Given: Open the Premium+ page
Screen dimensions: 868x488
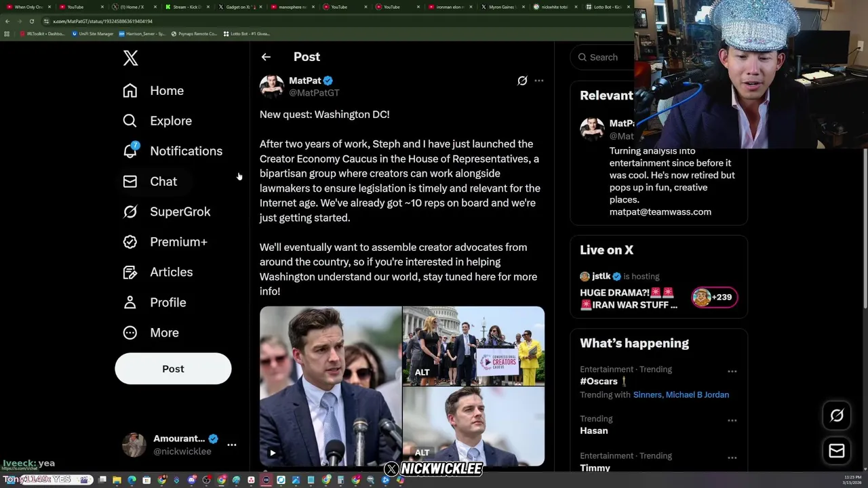Looking at the screenshot, I should (165, 242).
